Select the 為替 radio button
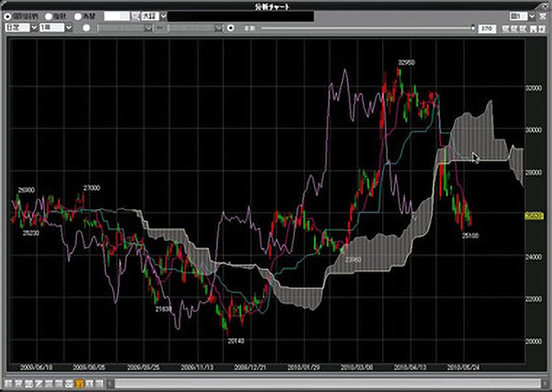Screen dimensions: 552x392 [78, 16]
